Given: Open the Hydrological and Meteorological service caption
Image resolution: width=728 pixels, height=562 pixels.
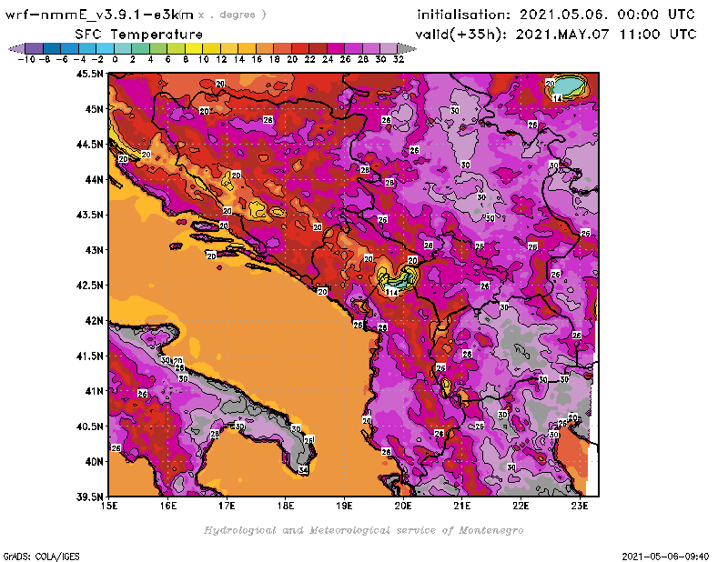Looking at the screenshot, I should pyautogui.click(x=363, y=530).
